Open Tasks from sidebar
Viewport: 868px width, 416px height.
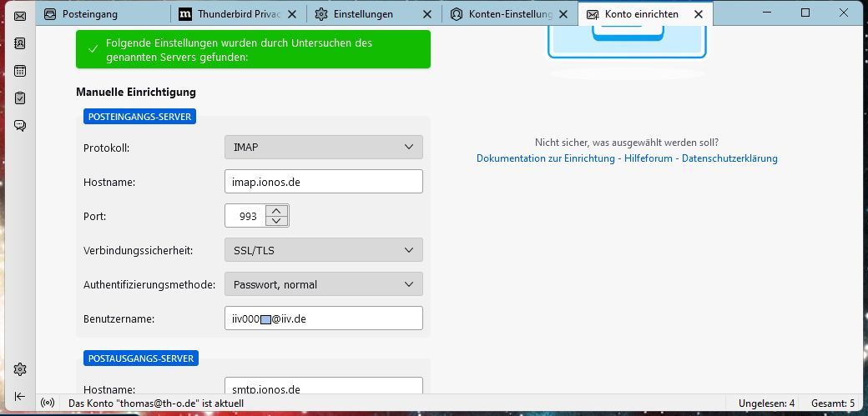click(20, 98)
